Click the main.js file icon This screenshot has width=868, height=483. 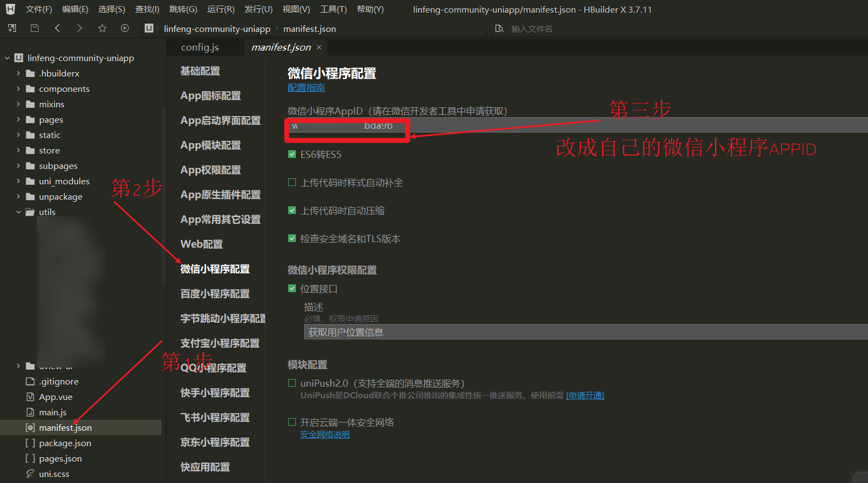coord(30,412)
